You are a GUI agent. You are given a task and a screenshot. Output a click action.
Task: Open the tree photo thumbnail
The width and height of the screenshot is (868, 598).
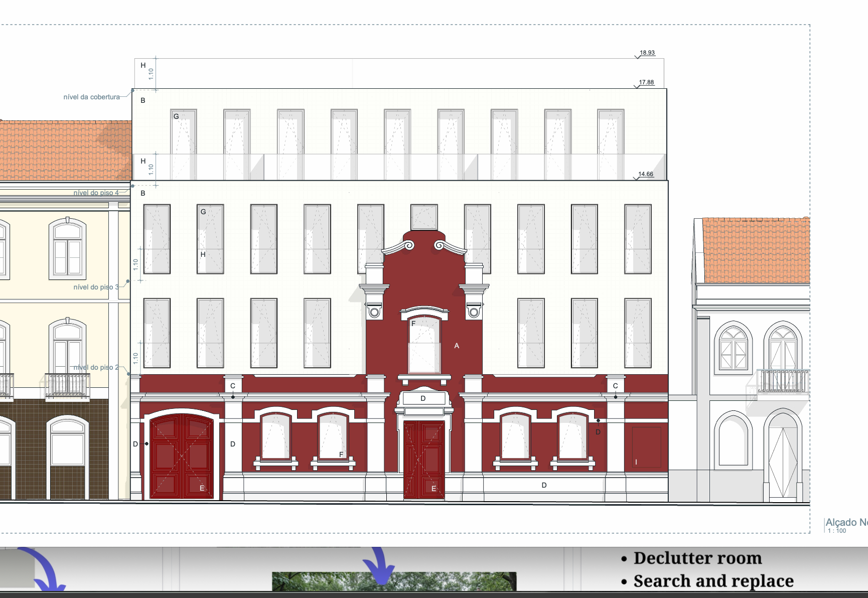(394, 582)
